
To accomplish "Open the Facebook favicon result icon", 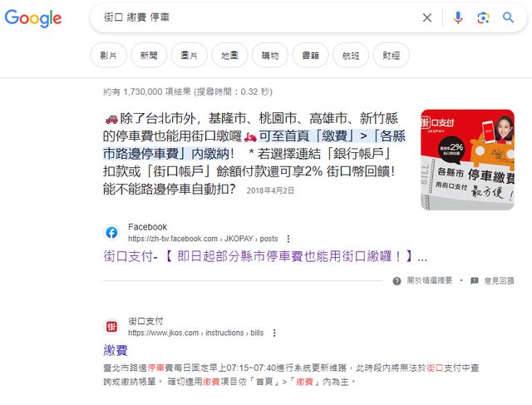I will (x=111, y=233).
